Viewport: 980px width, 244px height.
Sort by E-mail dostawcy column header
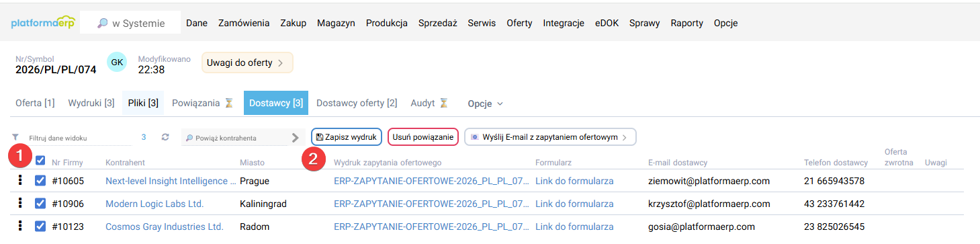[678, 163]
